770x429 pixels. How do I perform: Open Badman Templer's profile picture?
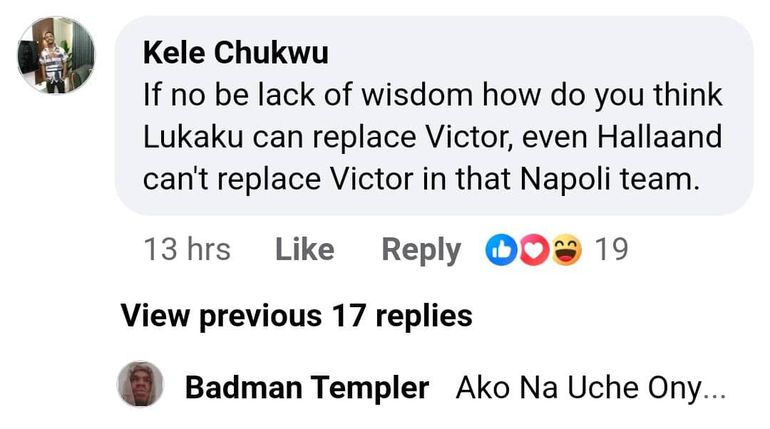(141, 385)
